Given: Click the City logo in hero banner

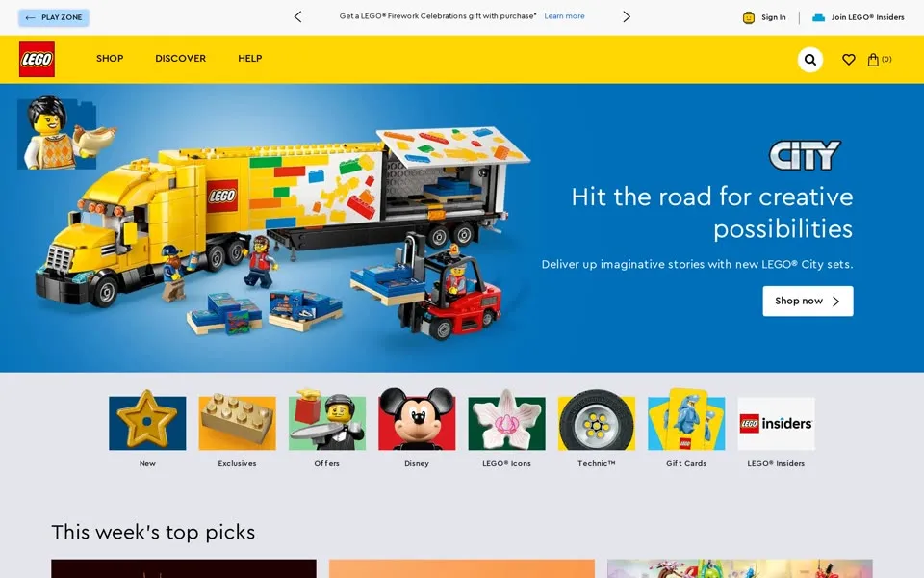Looking at the screenshot, I should point(805,155).
